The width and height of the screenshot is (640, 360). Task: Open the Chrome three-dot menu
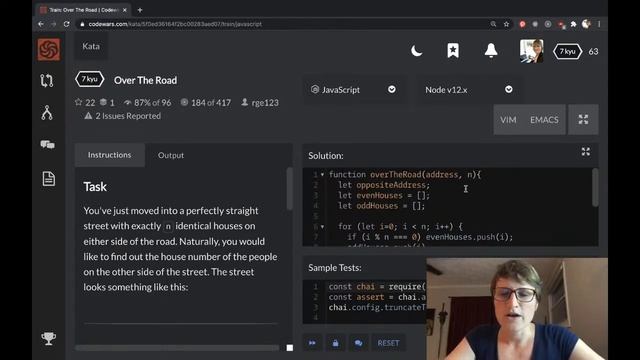[x=599, y=24]
